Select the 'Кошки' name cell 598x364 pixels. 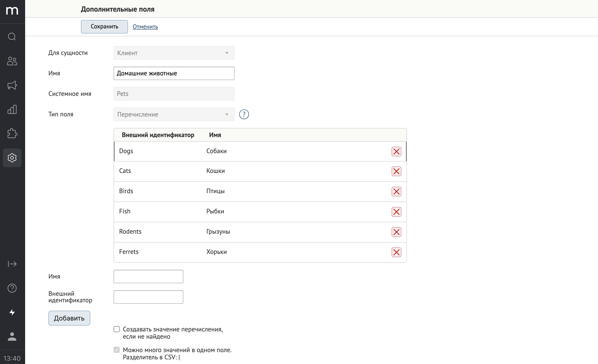[x=215, y=171]
